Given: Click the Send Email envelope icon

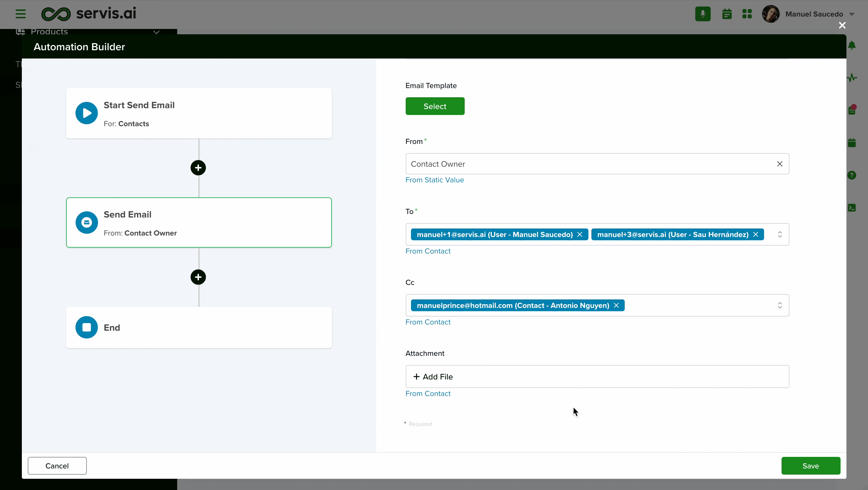Looking at the screenshot, I should pos(87,223).
